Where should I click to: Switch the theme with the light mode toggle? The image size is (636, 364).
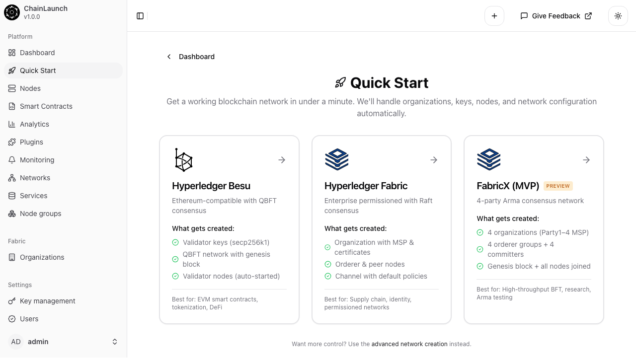pos(618,15)
